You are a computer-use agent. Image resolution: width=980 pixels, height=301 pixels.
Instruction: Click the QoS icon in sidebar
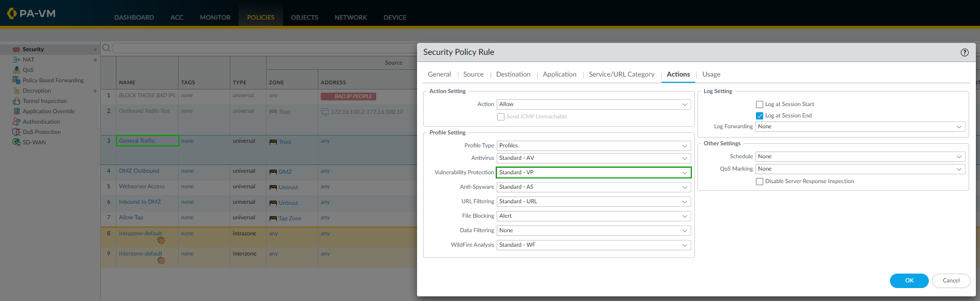17,70
